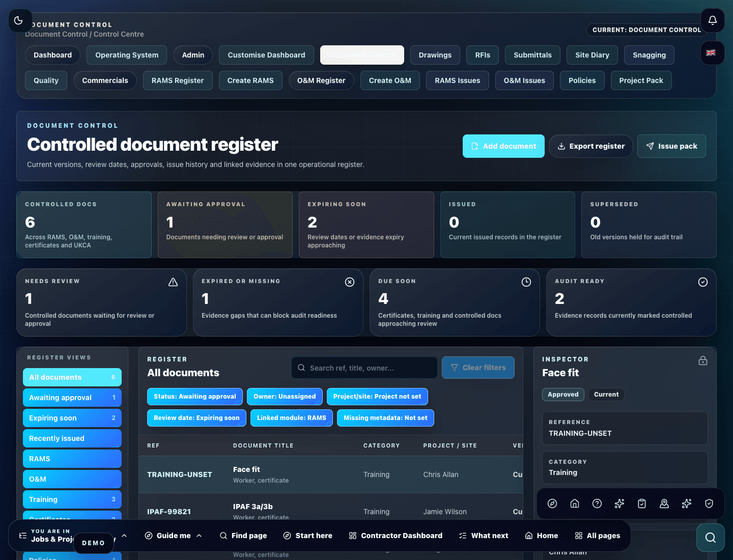The width and height of the screenshot is (733, 560).
Task: Open the 'Owner: Unassigned' filter chip
Action: click(285, 397)
